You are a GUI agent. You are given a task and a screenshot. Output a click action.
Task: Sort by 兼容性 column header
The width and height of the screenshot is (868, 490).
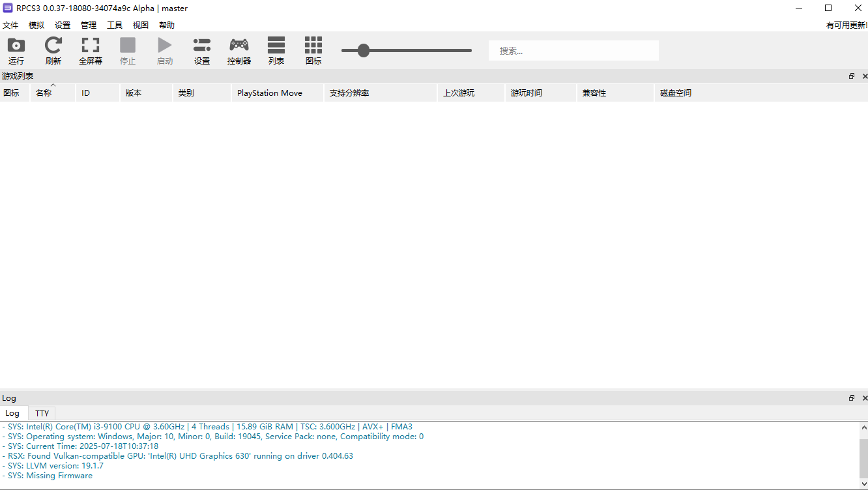[615, 93]
